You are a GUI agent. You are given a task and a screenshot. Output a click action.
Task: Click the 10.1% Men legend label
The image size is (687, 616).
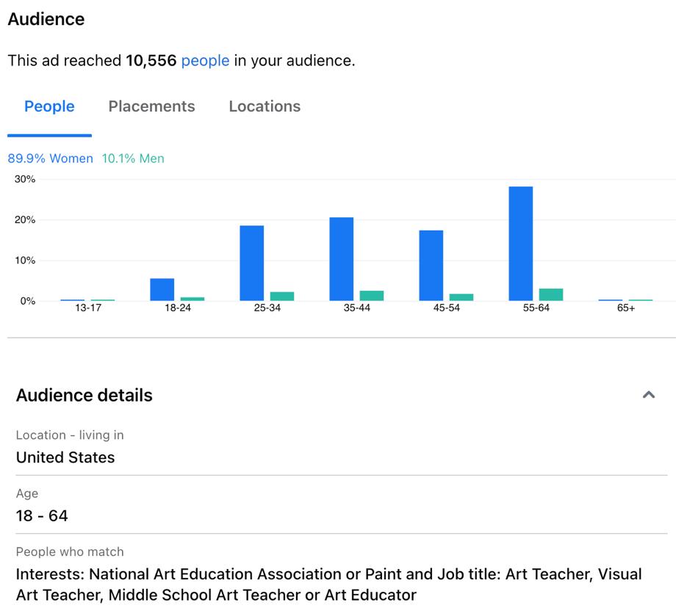133,159
